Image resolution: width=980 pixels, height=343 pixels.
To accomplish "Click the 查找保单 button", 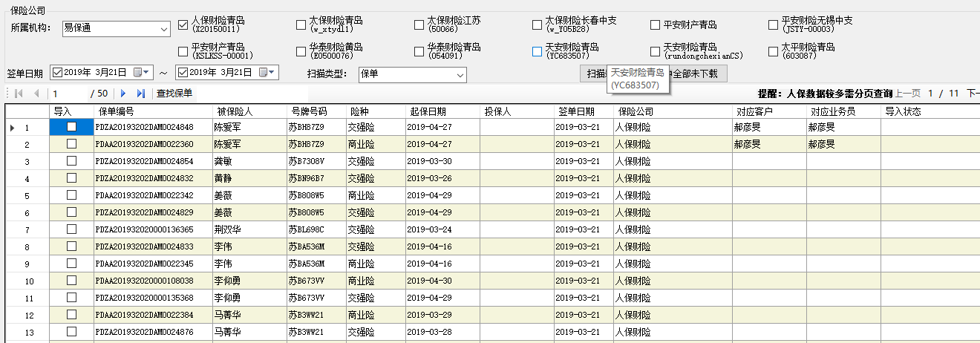I will pos(174,94).
